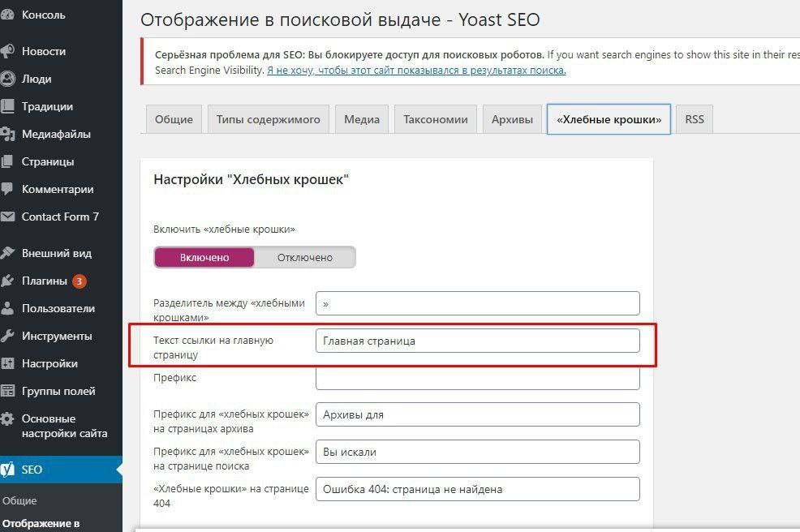Click the Tools wrench icon in sidebar
800x532 pixels.
click(x=7, y=337)
